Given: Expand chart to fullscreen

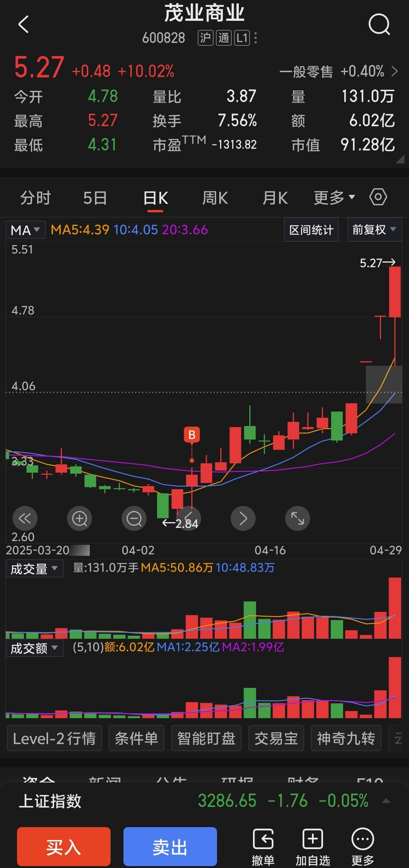Looking at the screenshot, I should point(298,518).
